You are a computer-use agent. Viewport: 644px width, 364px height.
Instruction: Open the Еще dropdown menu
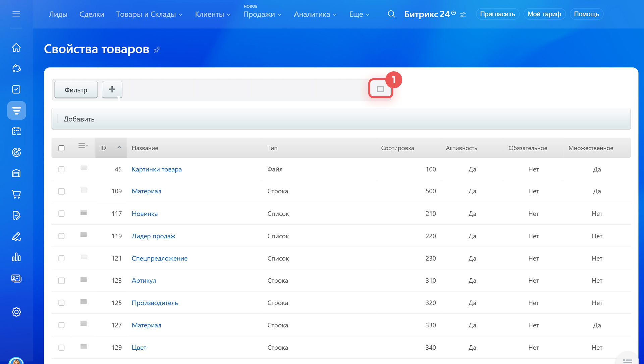click(x=359, y=14)
